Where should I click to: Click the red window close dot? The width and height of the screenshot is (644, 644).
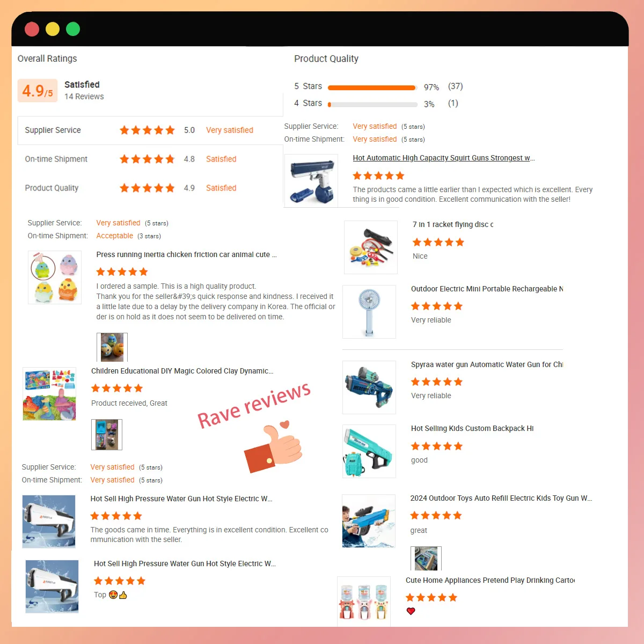(32, 29)
